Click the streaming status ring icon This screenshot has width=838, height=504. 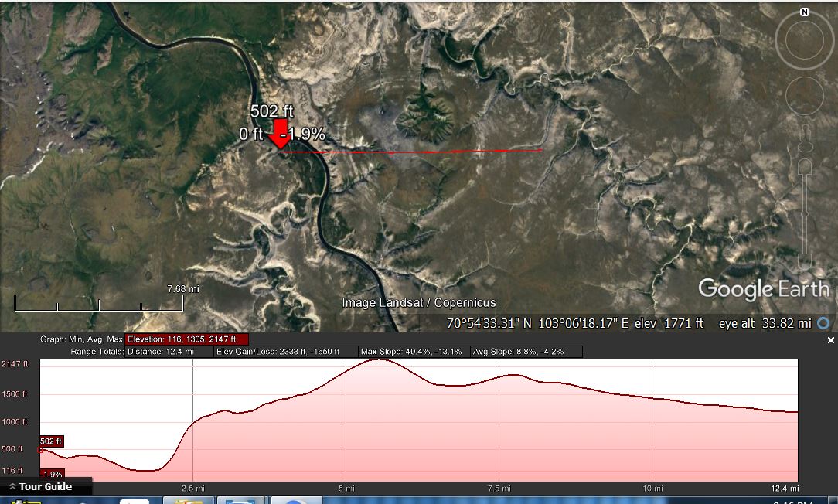823,323
